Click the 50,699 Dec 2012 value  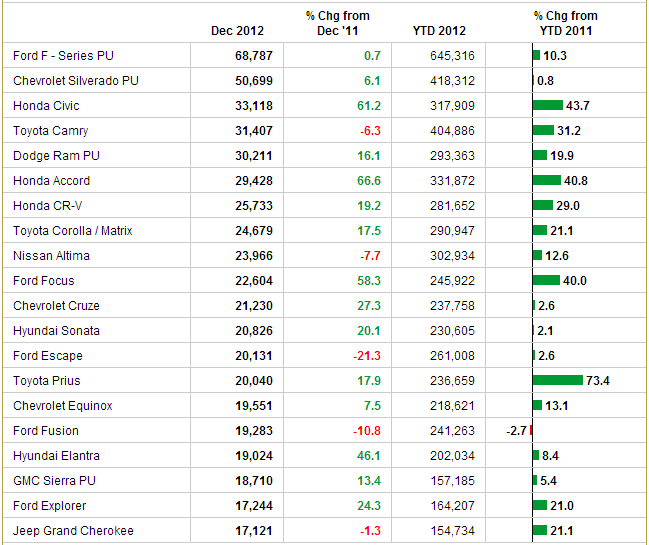click(254, 81)
